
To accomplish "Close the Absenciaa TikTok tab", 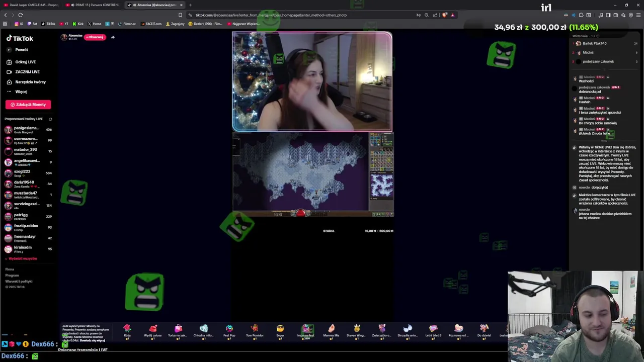I will coord(181,5).
